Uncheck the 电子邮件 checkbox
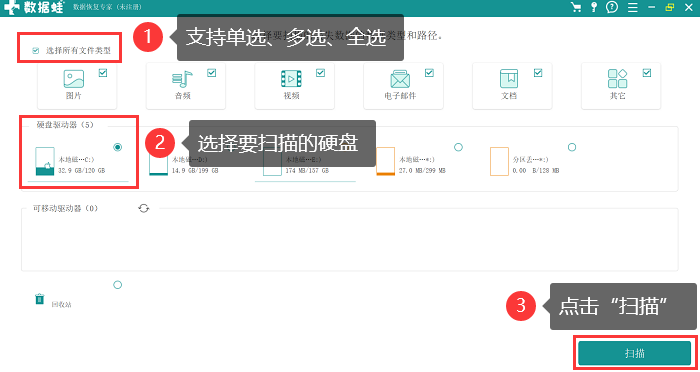The width and height of the screenshot is (700, 372). (429, 73)
